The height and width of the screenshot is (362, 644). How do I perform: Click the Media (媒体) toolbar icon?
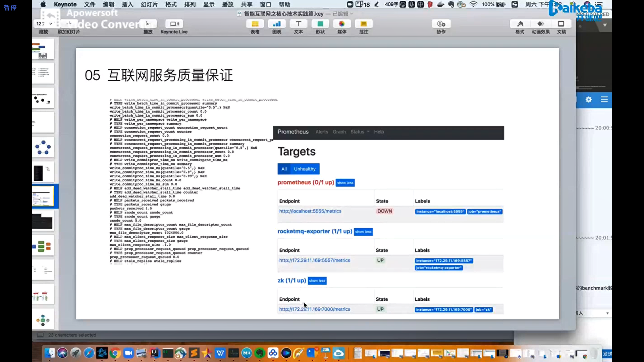[341, 24]
